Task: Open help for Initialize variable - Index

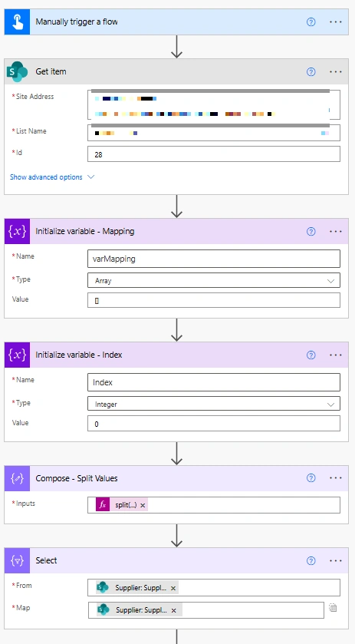Action: click(x=311, y=355)
